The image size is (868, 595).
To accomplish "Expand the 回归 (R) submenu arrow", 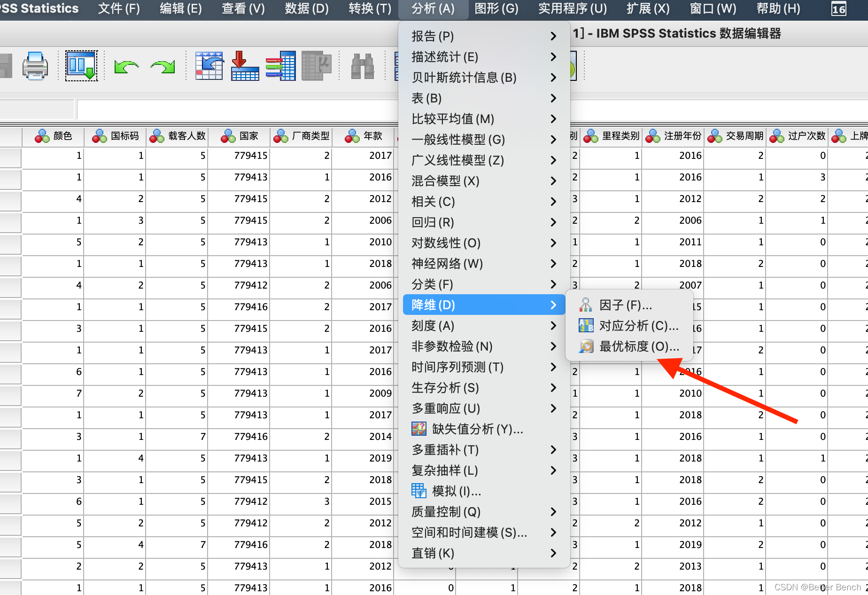I will [553, 222].
